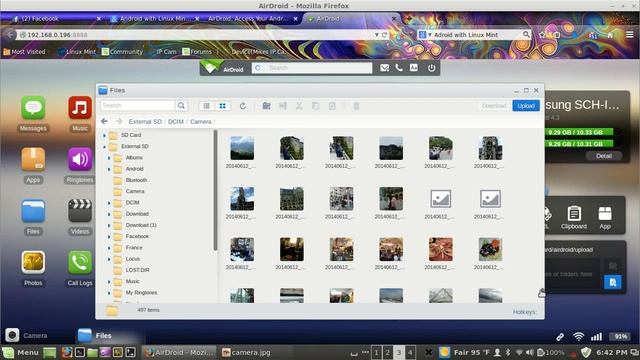Click the Upload button
The image size is (640, 360).
tap(526, 106)
